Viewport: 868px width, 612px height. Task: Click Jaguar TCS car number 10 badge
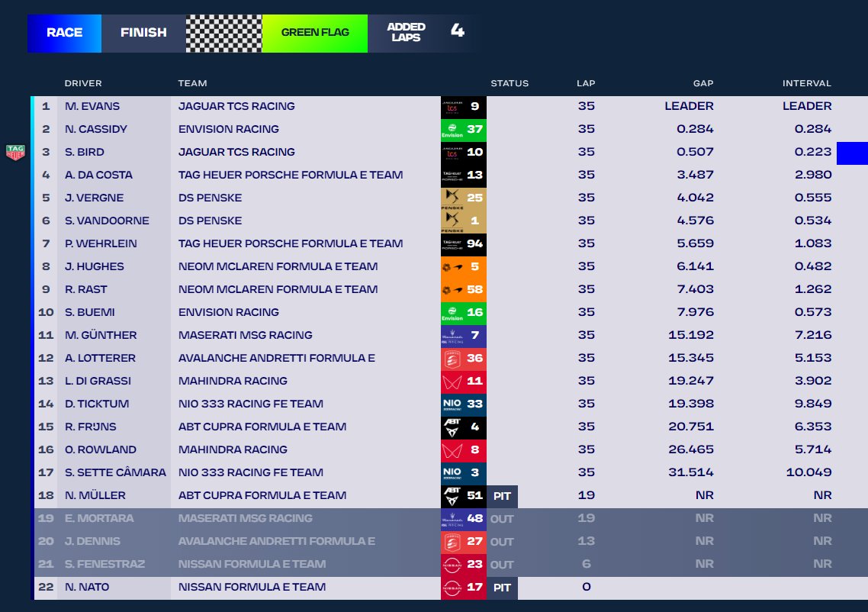463,153
